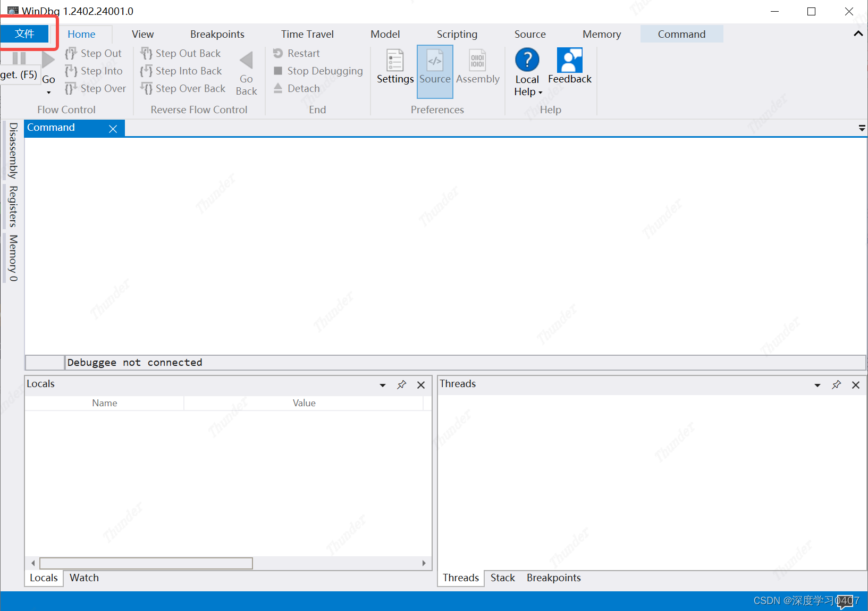Click the Restart icon
This screenshot has width=868, height=611.
tap(277, 53)
